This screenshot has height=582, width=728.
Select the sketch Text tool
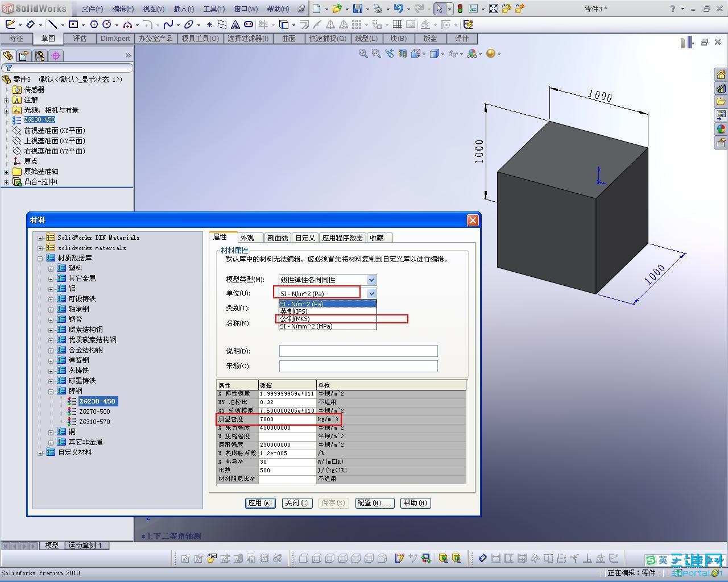235,24
